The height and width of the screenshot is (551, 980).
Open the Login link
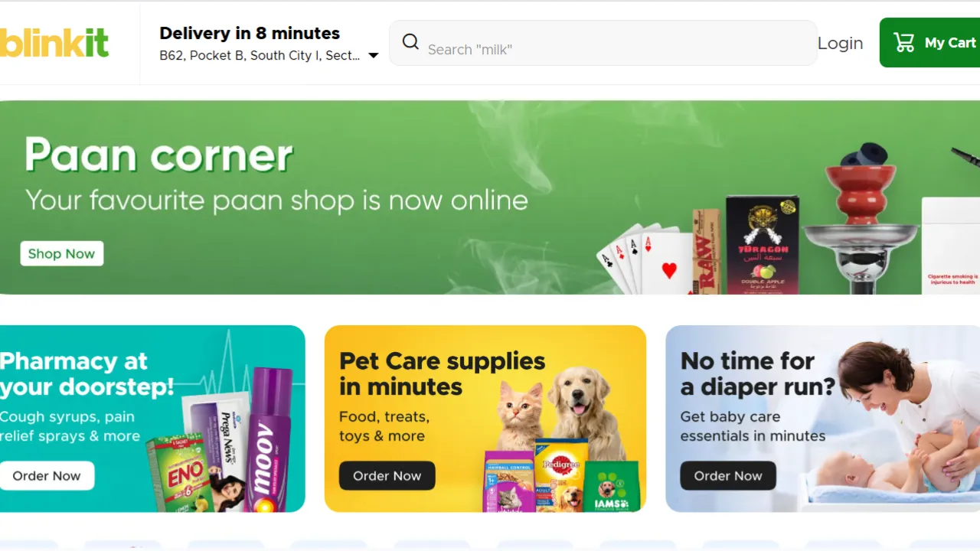coord(840,43)
